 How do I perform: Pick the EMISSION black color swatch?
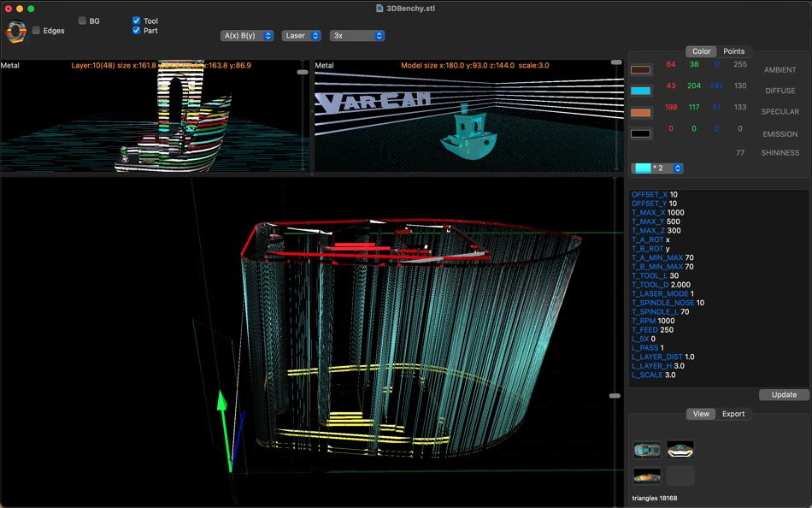pos(640,133)
